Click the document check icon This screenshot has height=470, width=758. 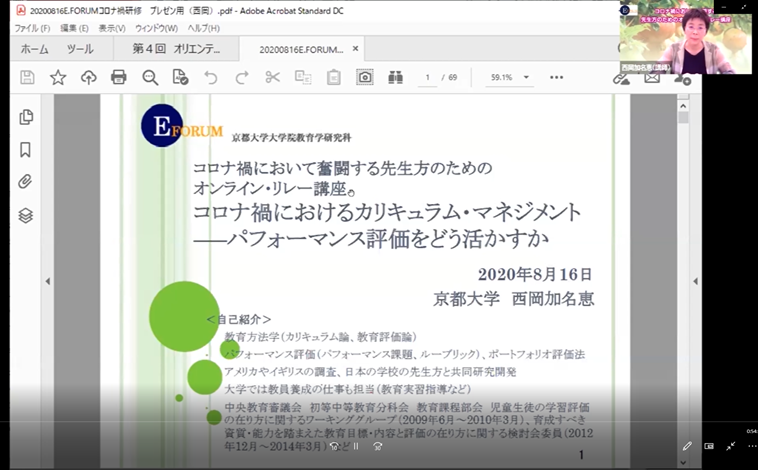pyautogui.click(x=180, y=77)
